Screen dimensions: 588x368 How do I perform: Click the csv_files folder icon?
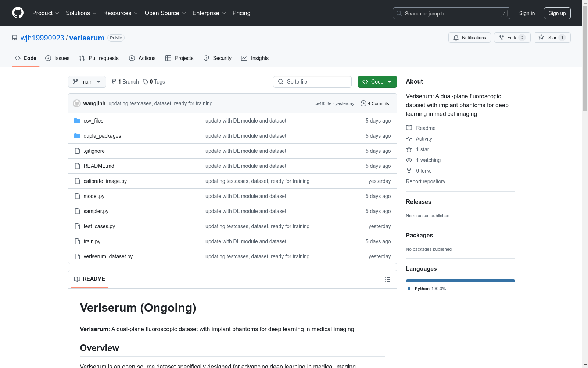77,121
